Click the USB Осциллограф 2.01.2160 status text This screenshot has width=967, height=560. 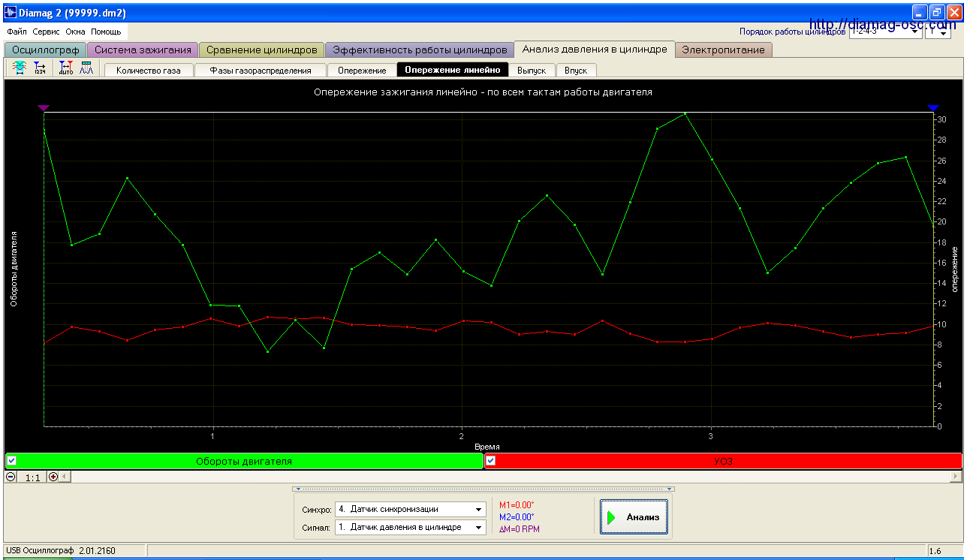pos(61,552)
